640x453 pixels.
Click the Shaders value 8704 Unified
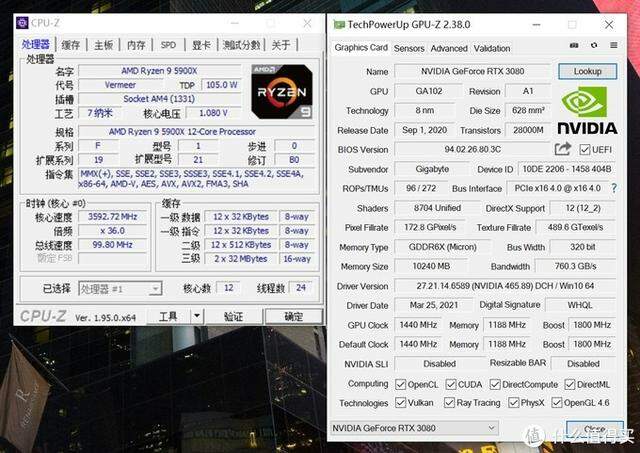point(437,208)
